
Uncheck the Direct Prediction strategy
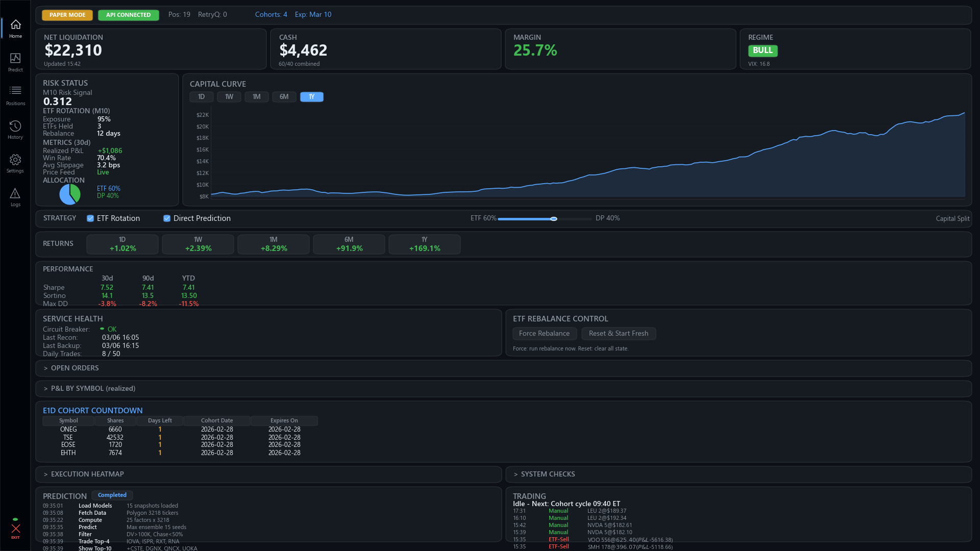pyautogui.click(x=167, y=218)
